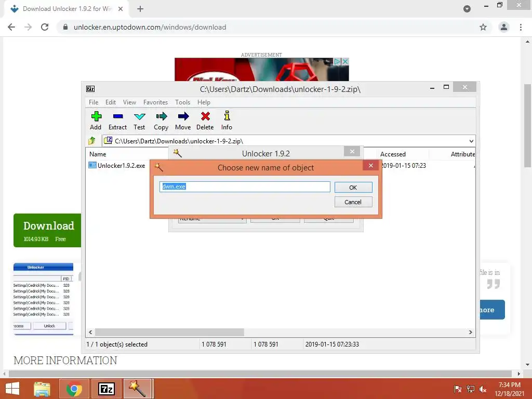
Task: Switch to 7-Zip in the taskbar
Action: pyautogui.click(x=106, y=389)
